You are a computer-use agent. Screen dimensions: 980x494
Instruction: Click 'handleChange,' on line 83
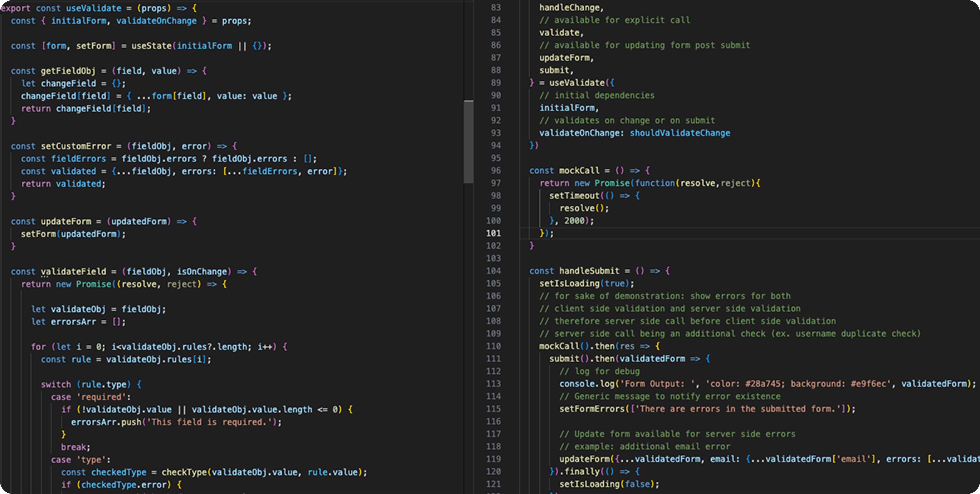click(571, 8)
